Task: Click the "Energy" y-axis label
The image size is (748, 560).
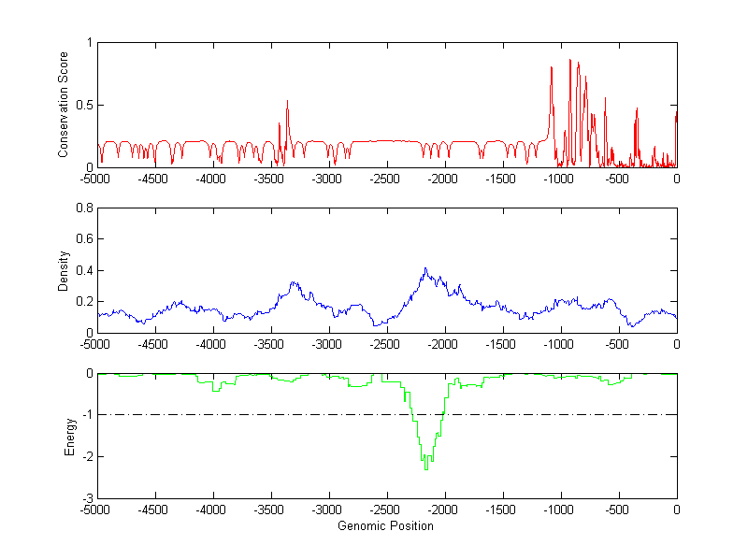Action: click(x=69, y=436)
